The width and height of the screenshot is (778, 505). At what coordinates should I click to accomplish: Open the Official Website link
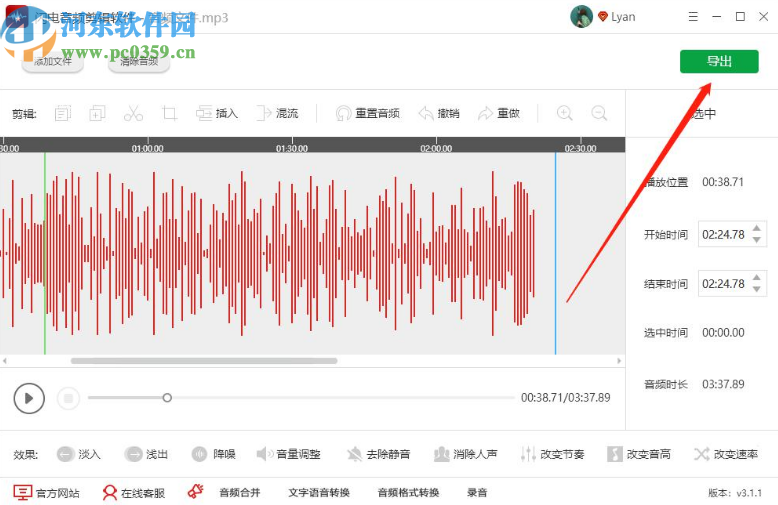pos(46,493)
